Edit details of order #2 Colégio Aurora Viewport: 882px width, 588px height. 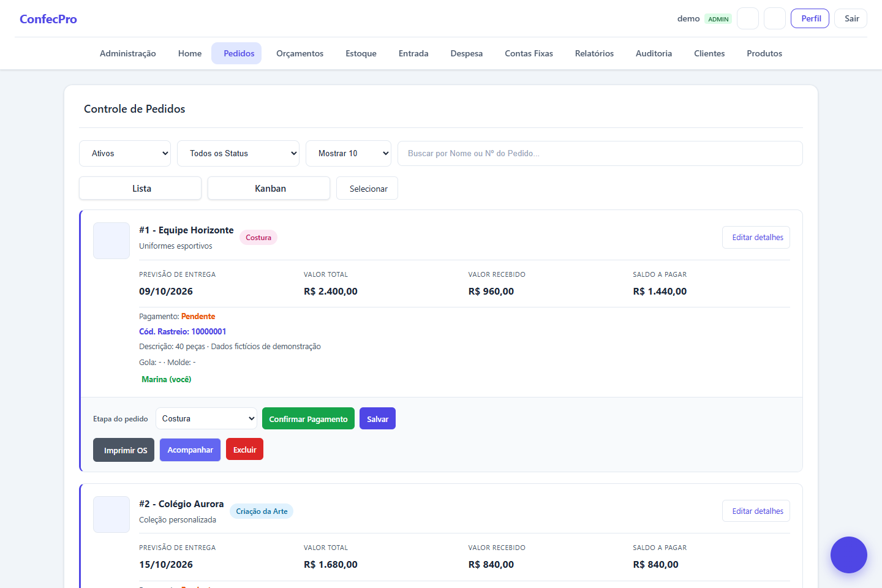(x=756, y=511)
